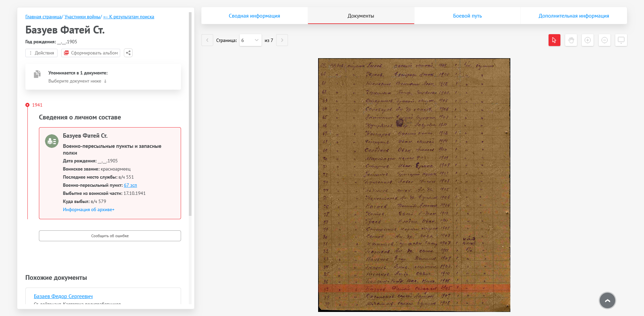The width and height of the screenshot is (644, 316).
Task: Go to the previous document page
Action: (207, 40)
